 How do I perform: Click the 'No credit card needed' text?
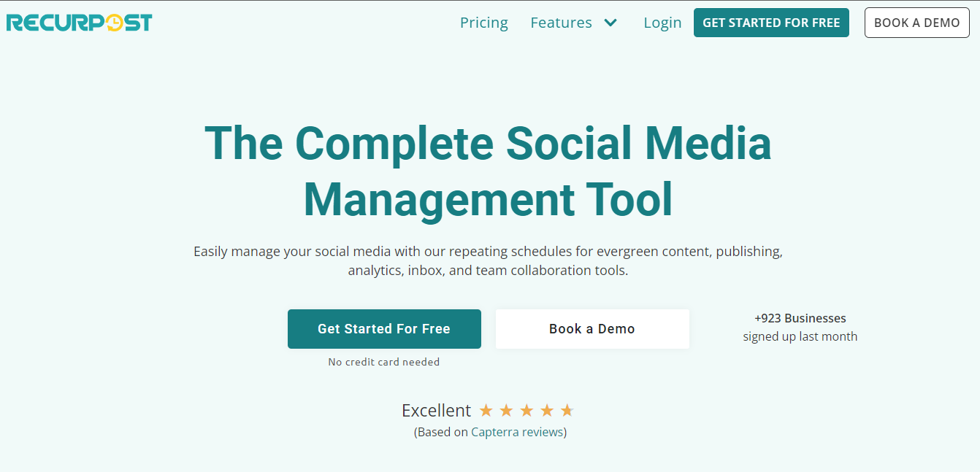tap(384, 362)
